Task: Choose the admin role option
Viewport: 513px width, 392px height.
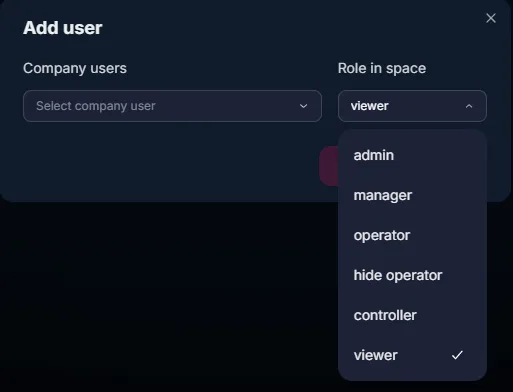Action: point(412,155)
